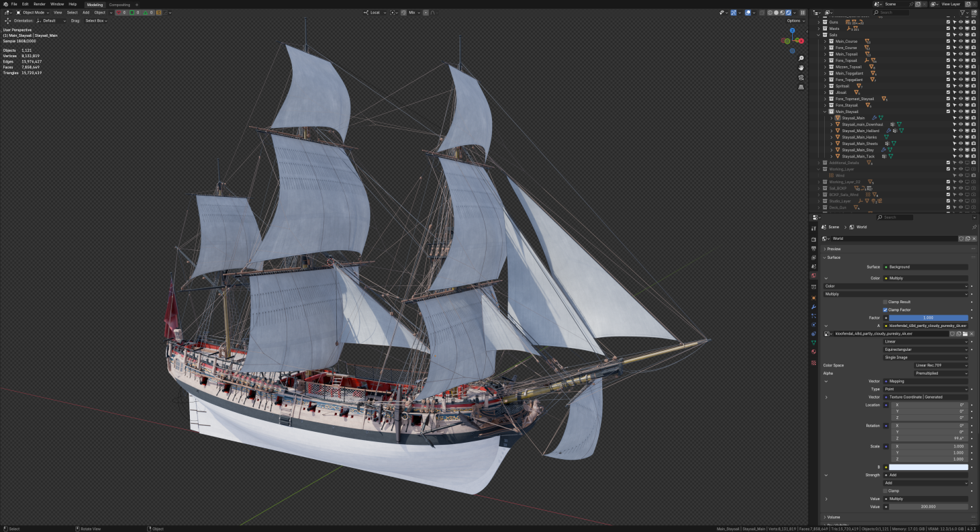Open the viewport Add menu
The height and width of the screenshot is (532, 980).
point(86,12)
